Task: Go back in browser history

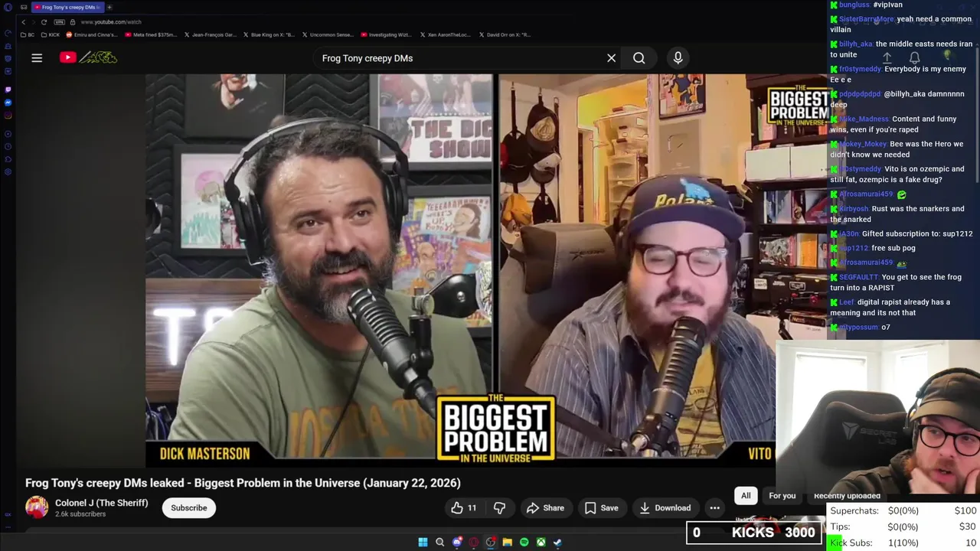Action: click(x=23, y=21)
